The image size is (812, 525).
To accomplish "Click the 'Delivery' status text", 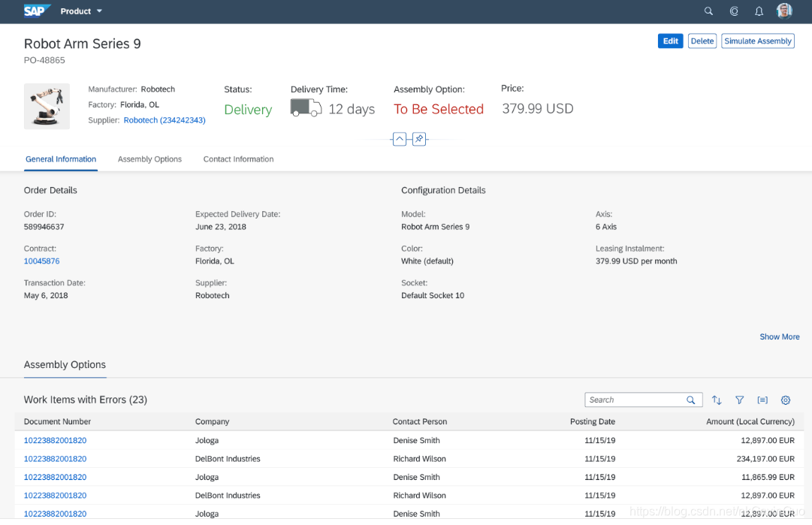I will pos(248,110).
